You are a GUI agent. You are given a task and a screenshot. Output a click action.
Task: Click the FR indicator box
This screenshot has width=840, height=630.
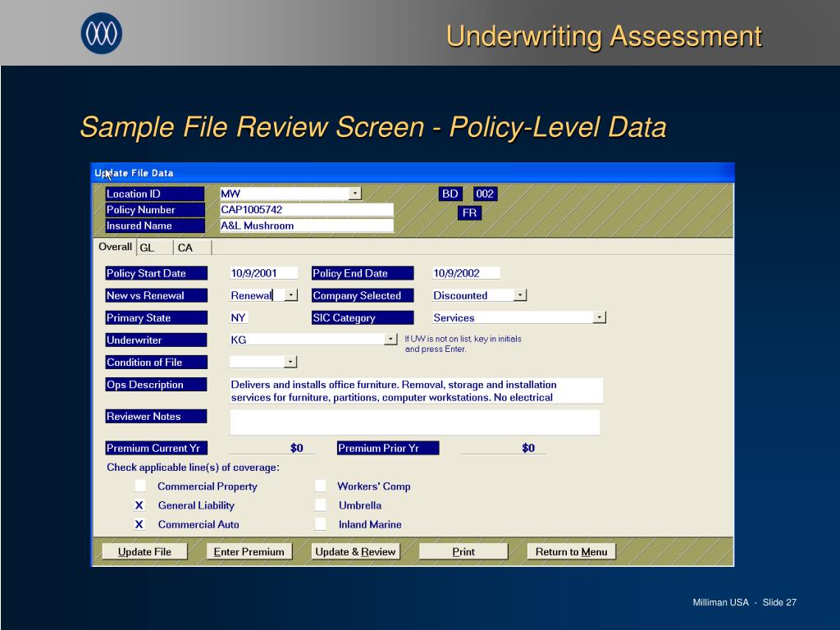pos(469,213)
